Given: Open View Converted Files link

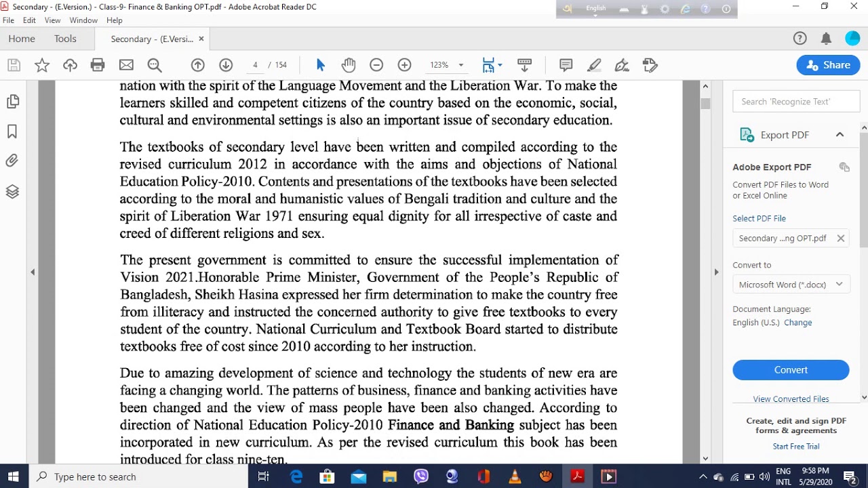Looking at the screenshot, I should [791, 399].
